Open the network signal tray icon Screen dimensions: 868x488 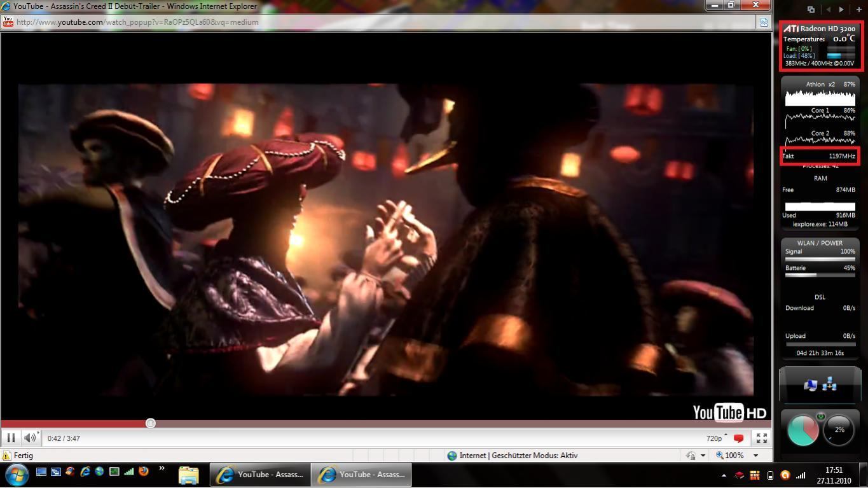tap(801, 475)
